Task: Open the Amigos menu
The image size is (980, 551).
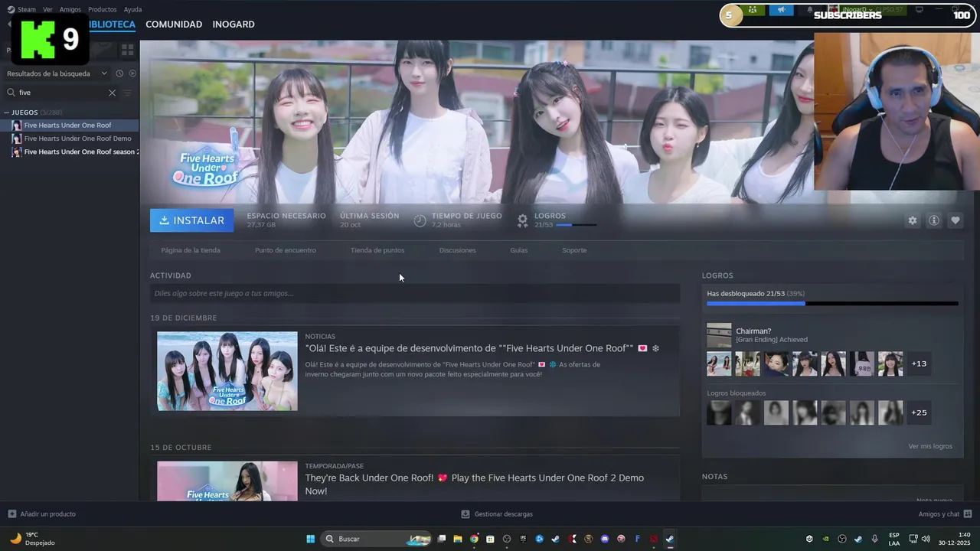Action: 70,9
